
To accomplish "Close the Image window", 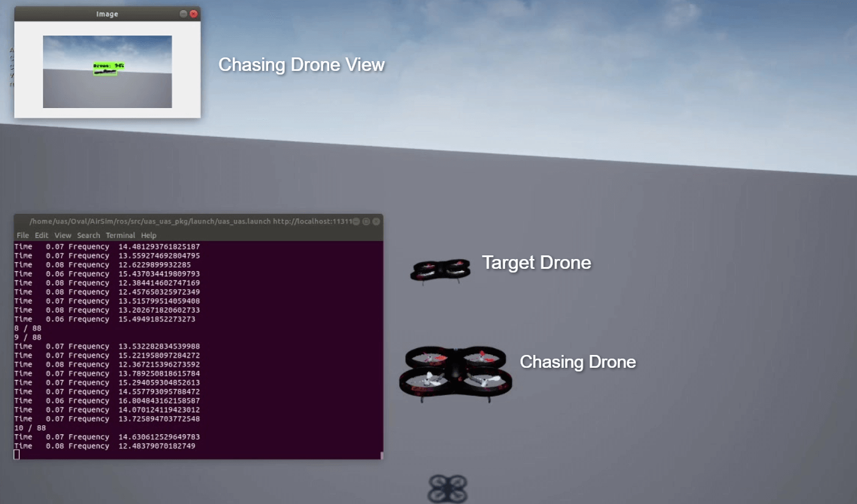I will 194,13.
